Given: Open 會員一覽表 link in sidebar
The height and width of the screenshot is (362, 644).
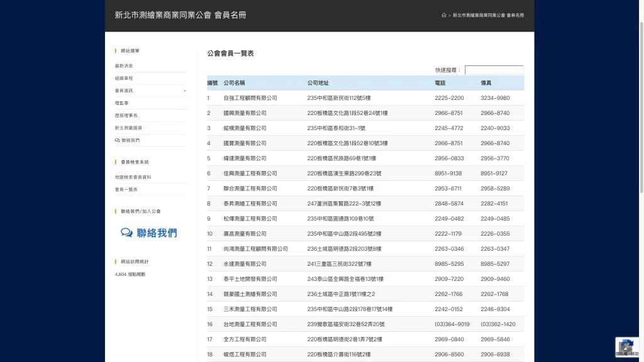Looking at the screenshot, I should pos(126,189).
